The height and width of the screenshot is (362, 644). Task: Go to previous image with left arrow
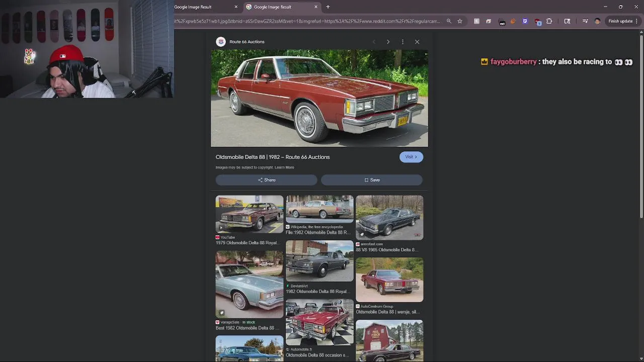click(x=374, y=42)
